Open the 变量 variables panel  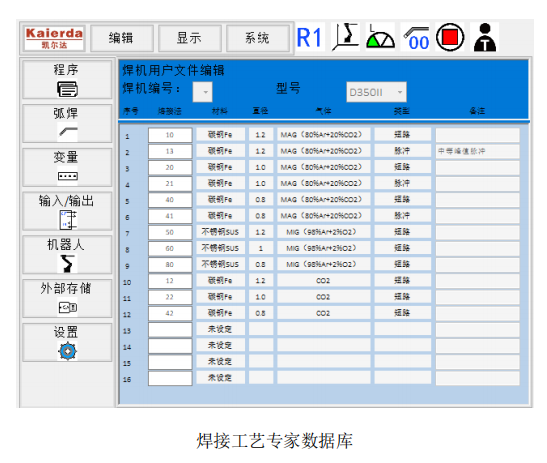67,167
